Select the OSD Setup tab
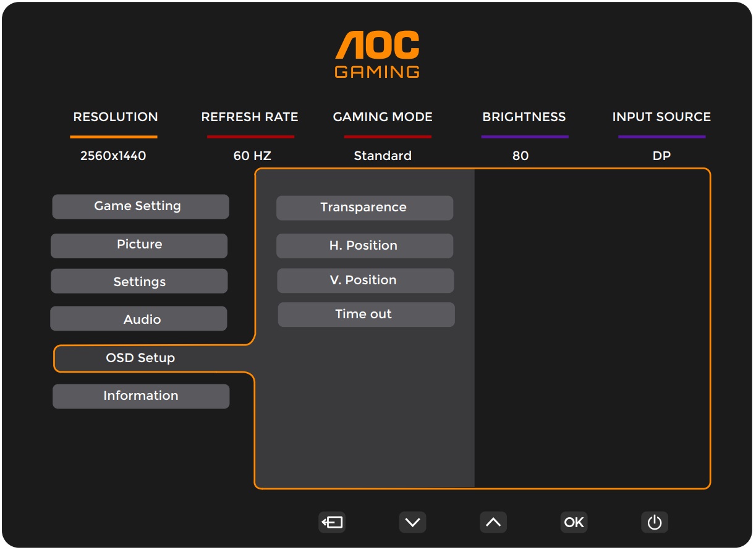This screenshot has height=550, width=756. [140, 358]
